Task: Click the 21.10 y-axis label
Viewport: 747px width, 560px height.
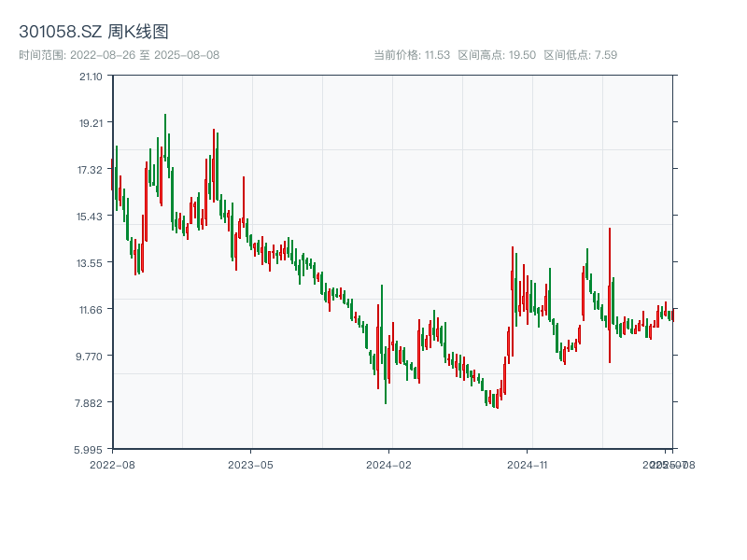Action: click(91, 77)
